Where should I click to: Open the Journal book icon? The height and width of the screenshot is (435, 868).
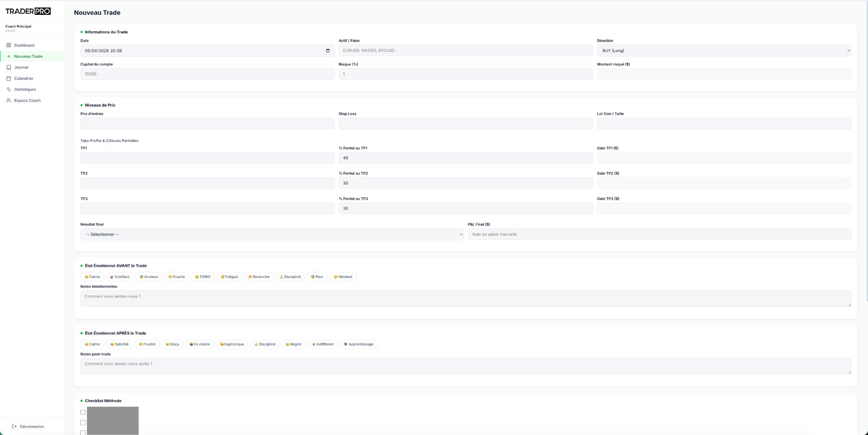(x=9, y=67)
